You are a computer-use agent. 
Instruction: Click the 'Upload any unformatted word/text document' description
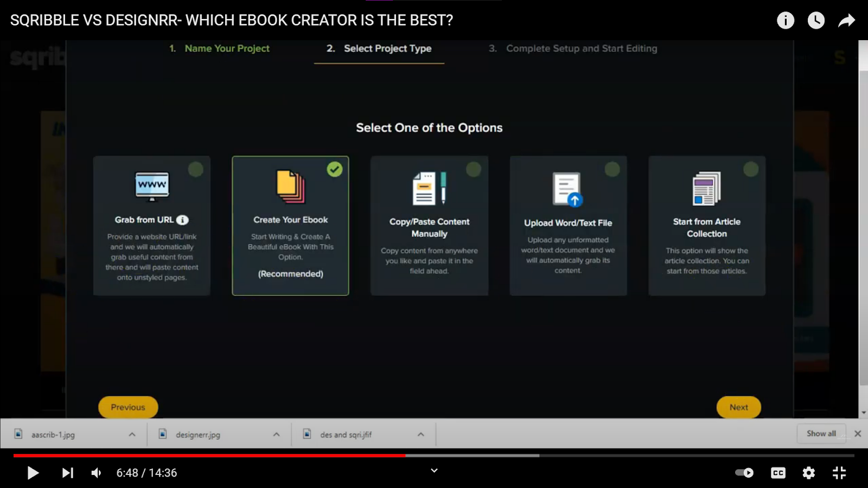point(568,255)
